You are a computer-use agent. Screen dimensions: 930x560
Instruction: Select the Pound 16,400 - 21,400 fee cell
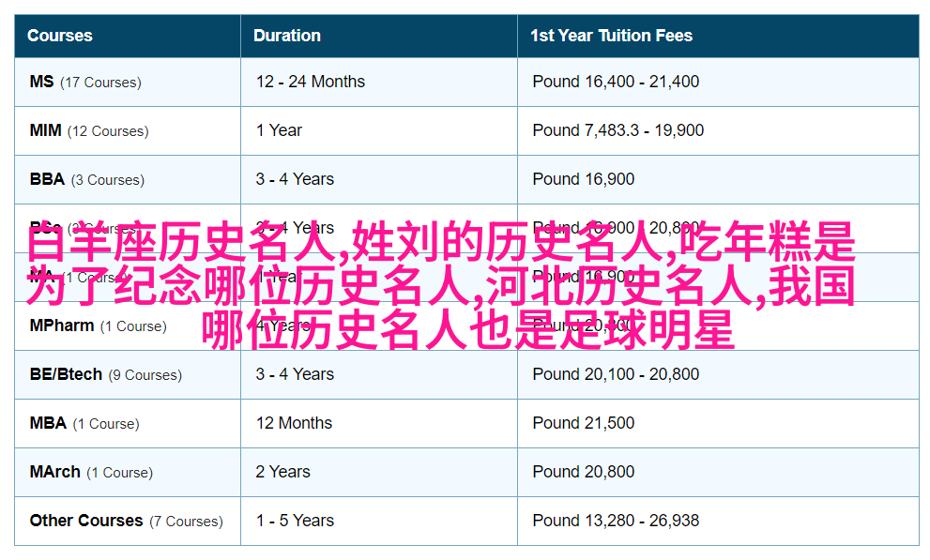tap(616, 82)
